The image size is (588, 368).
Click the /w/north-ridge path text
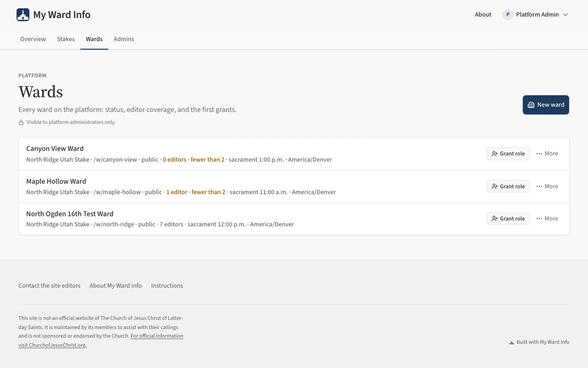[x=114, y=224]
